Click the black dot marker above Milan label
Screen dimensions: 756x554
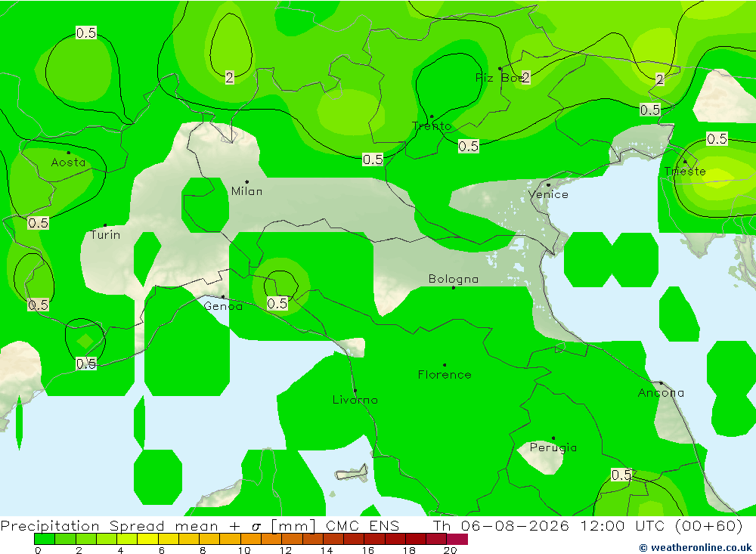tap(247, 182)
